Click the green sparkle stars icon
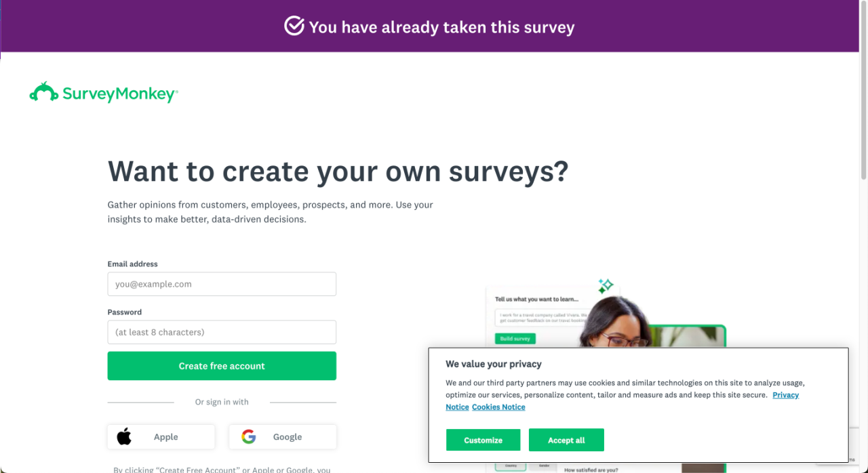 (605, 285)
